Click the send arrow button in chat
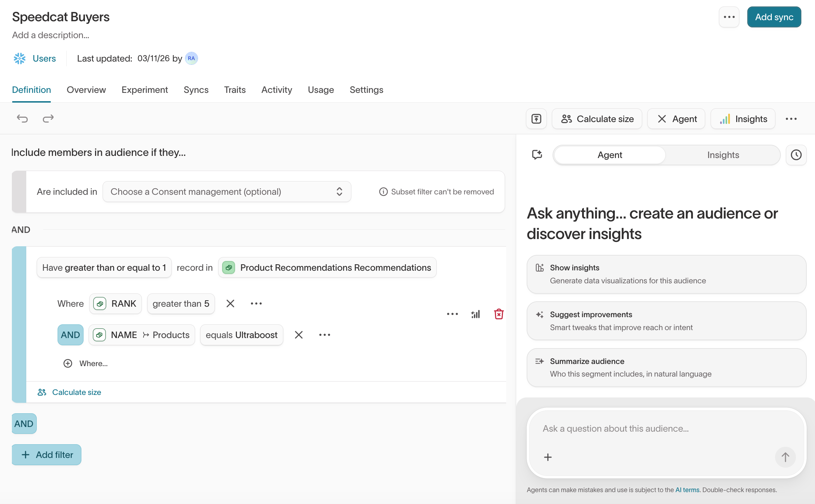 click(x=785, y=457)
